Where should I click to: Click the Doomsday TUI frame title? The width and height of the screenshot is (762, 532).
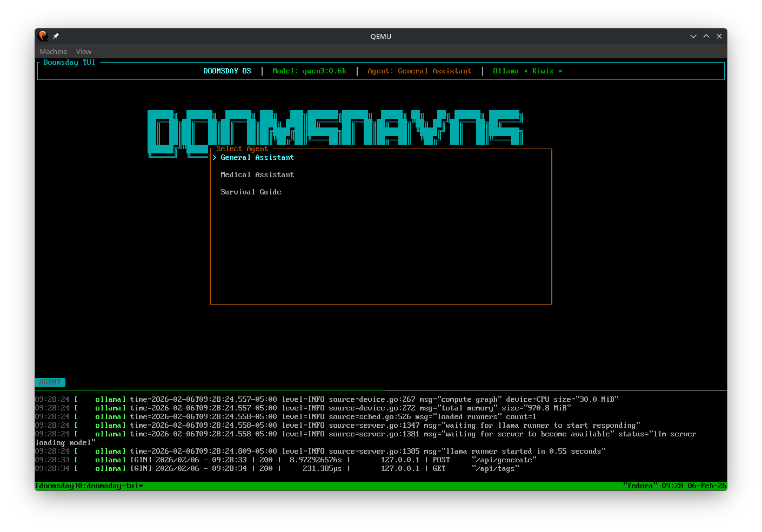pos(69,62)
